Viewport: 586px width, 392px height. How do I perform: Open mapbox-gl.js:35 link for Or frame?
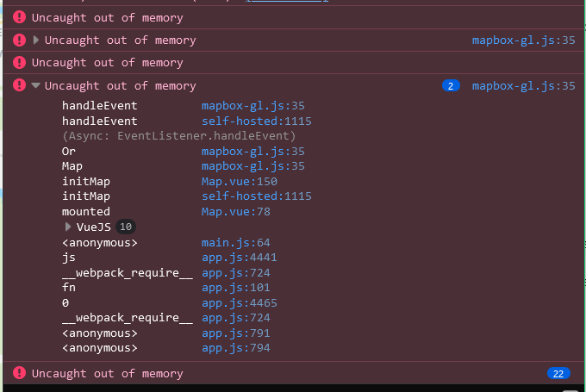point(253,152)
